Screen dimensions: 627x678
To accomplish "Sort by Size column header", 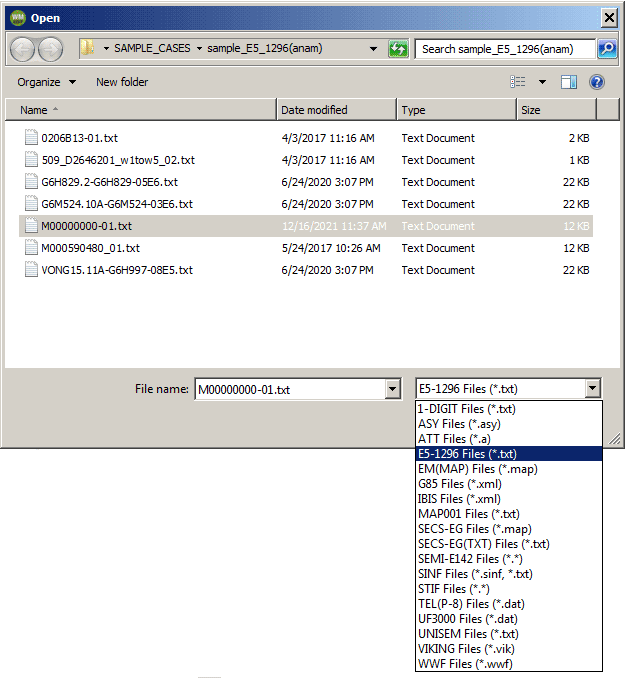I will pos(557,110).
